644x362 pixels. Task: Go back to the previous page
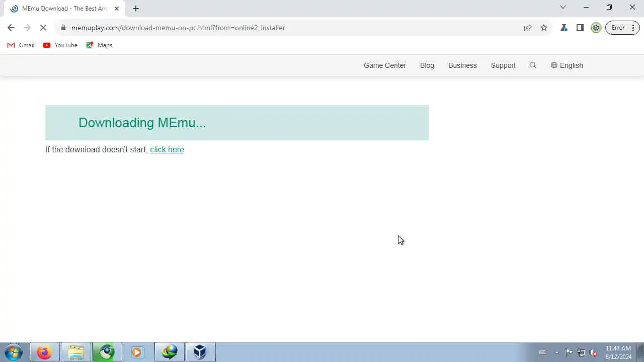[x=11, y=28]
